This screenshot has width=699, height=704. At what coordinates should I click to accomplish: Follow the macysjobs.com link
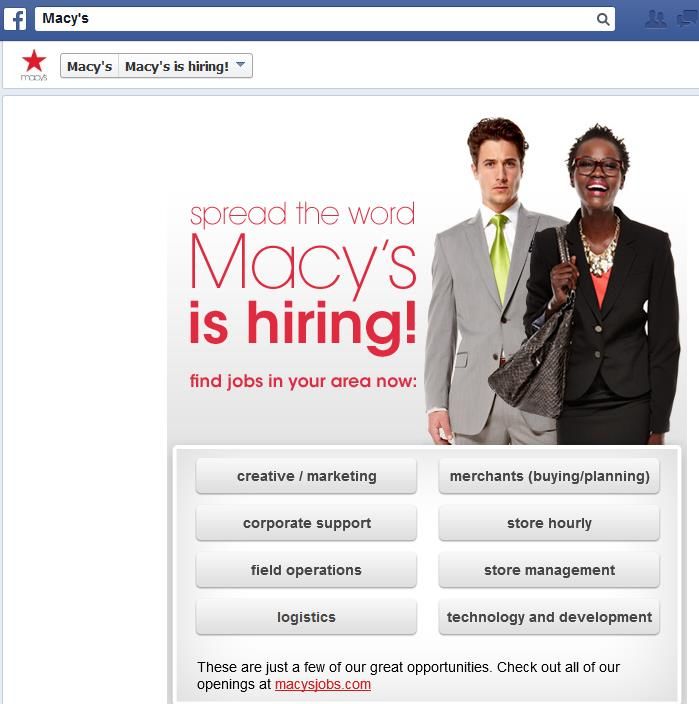tap(323, 684)
